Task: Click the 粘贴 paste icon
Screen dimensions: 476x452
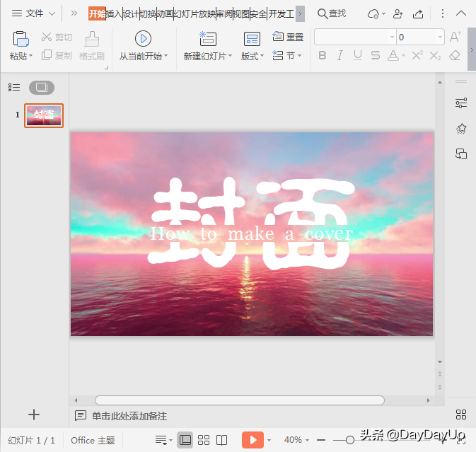Action: point(21,39)
